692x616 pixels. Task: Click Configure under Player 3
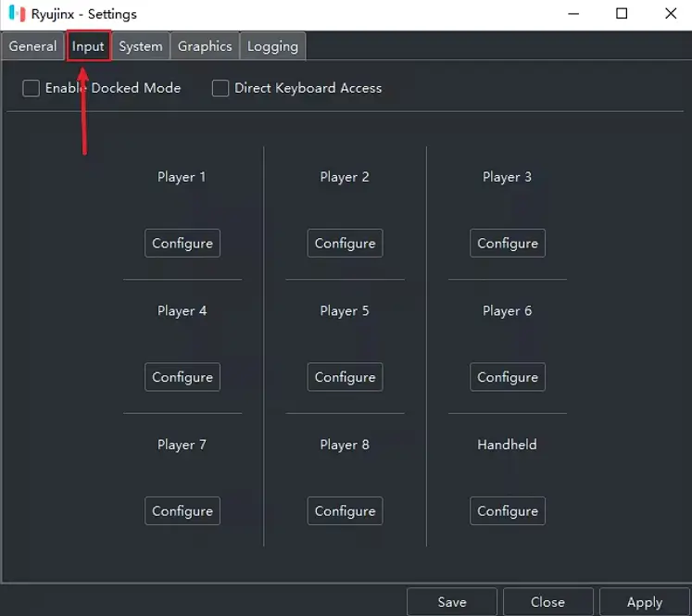(x=508, y=243)
